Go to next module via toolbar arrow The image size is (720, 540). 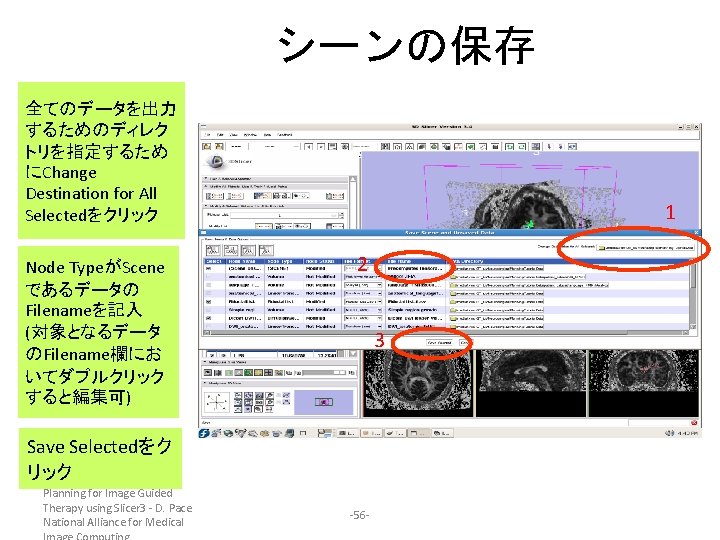coord(321,146)
